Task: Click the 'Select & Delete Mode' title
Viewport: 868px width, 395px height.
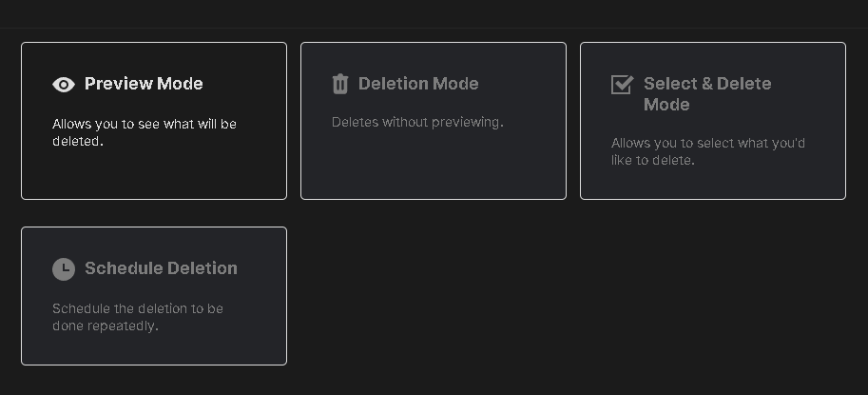Action: tap(707, 94)
